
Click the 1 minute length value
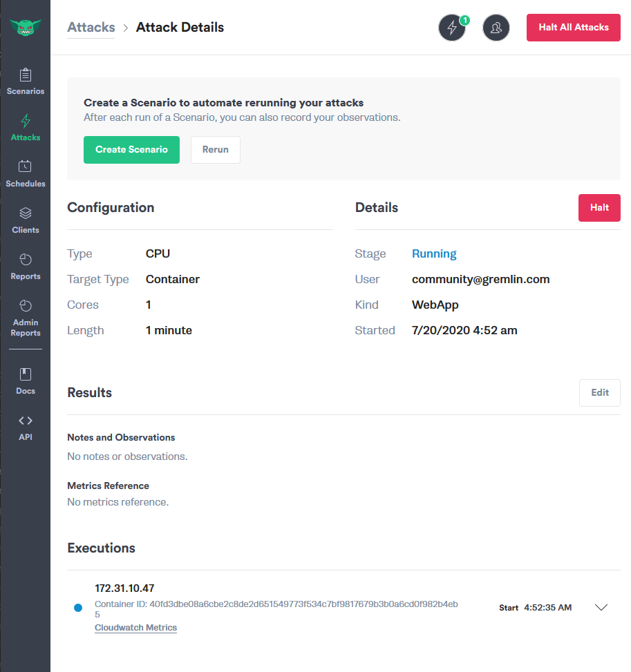169,330
